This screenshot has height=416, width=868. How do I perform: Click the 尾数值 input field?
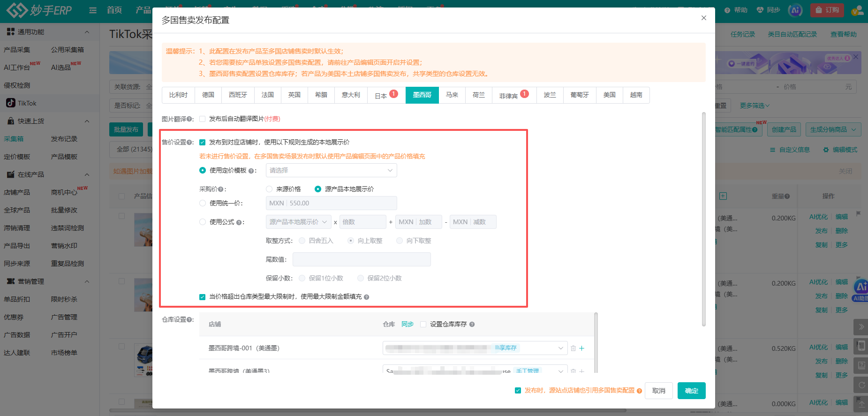point(362,259)
